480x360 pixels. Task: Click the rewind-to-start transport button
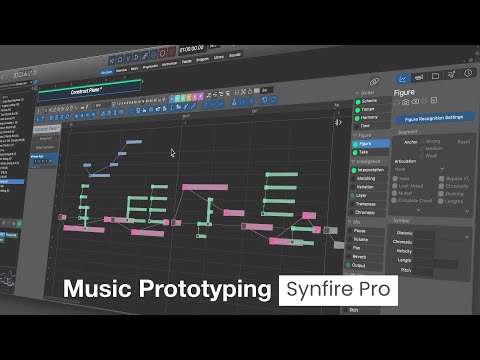pos(112,61)
